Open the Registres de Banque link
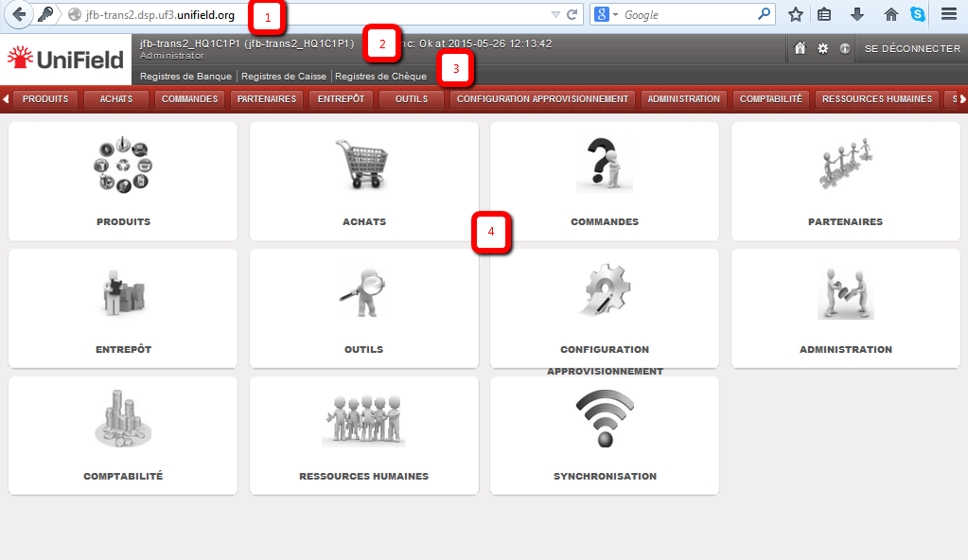The height and width of the screenshot is (560, 968). [186, 76]
